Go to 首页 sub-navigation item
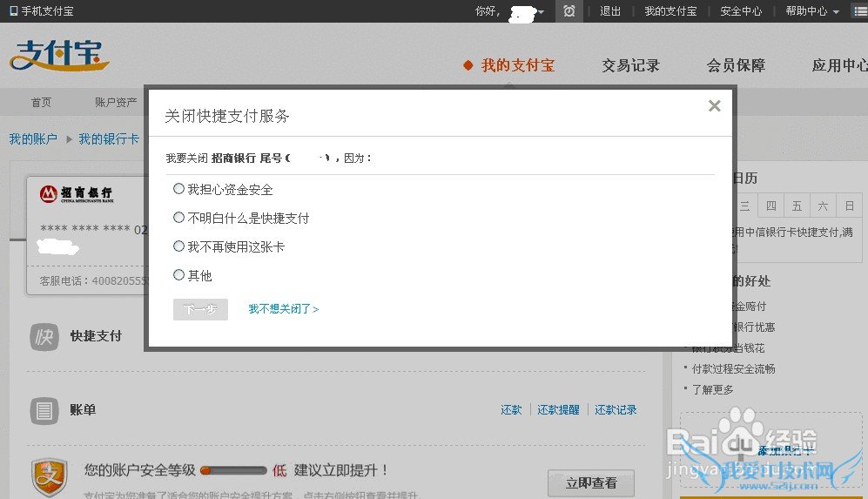 (x=41, y=102)
